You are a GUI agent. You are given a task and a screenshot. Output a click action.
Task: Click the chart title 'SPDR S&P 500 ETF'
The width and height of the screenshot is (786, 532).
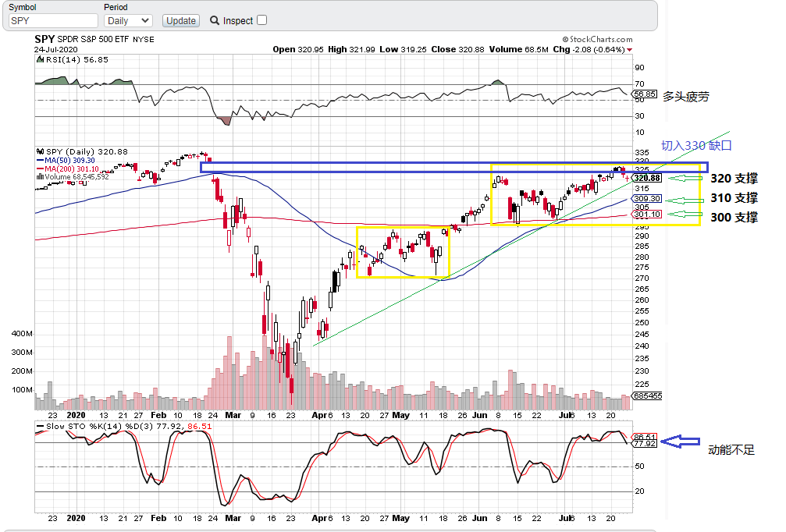pos(93,39)
